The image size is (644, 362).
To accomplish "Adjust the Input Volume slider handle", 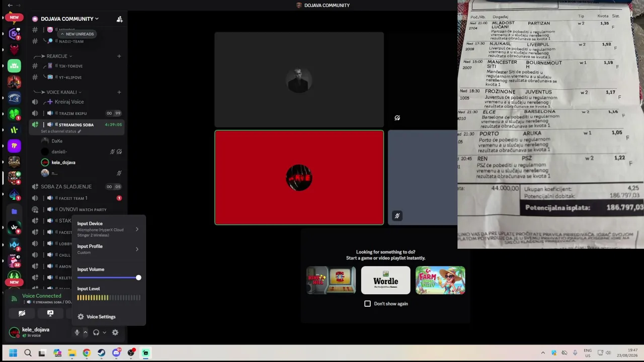I will 138,278.
